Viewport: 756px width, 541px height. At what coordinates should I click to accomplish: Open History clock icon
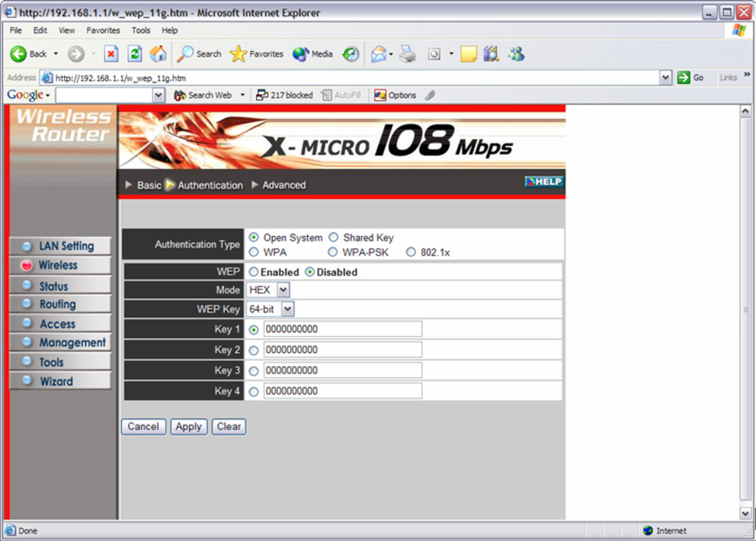350,54
